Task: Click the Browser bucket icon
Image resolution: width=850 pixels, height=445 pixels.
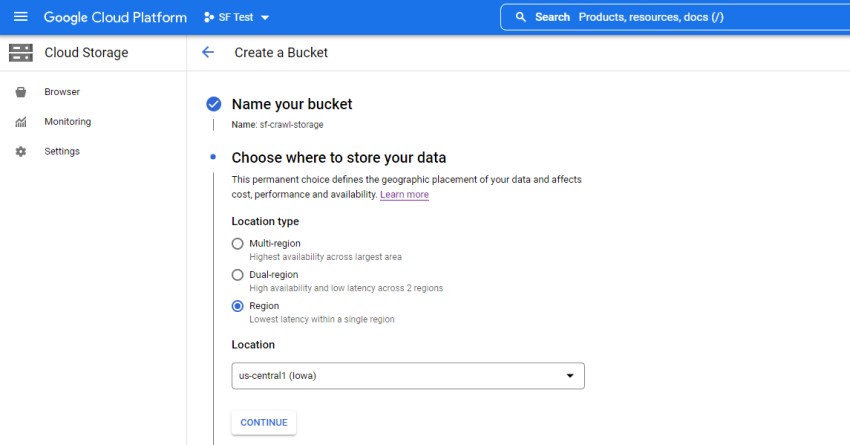Action: click(21, 92)
